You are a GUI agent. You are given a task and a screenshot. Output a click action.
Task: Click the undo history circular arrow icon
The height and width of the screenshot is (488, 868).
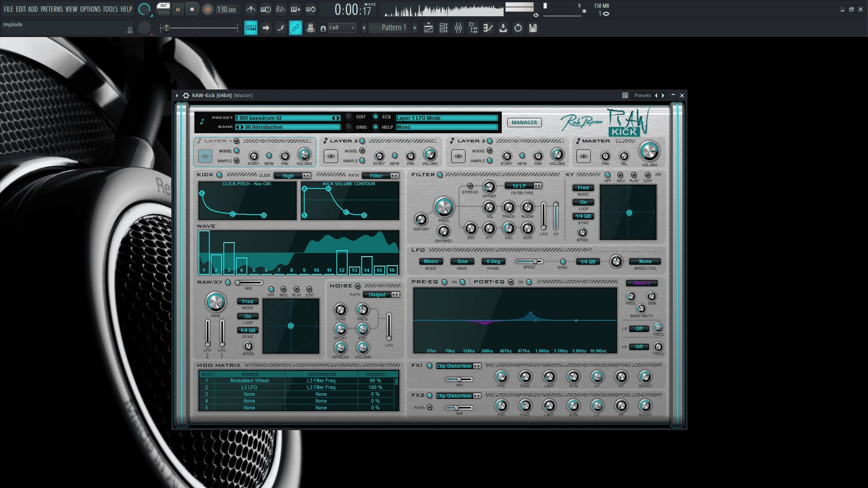518,28
